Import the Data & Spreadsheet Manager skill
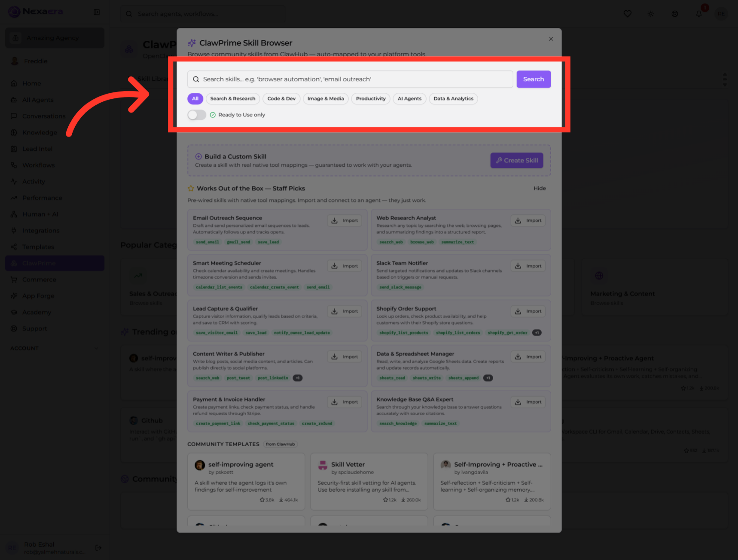 coord(528,357)
